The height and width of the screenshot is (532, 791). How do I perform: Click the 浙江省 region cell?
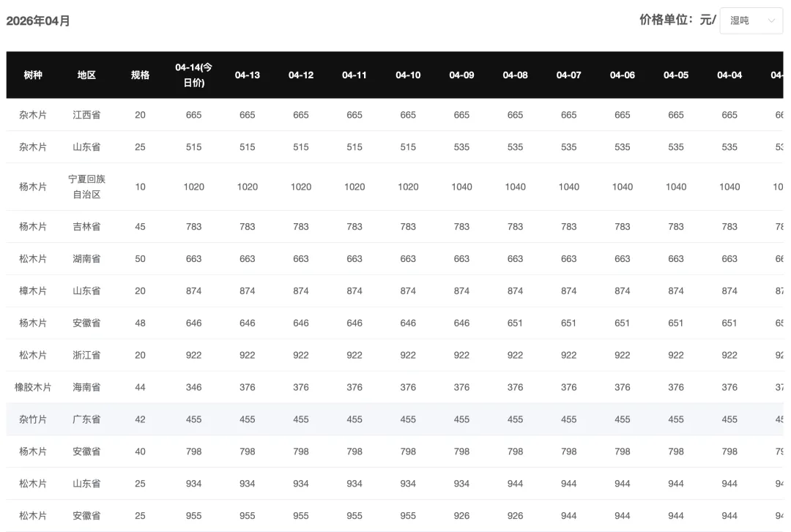[86, 355]
